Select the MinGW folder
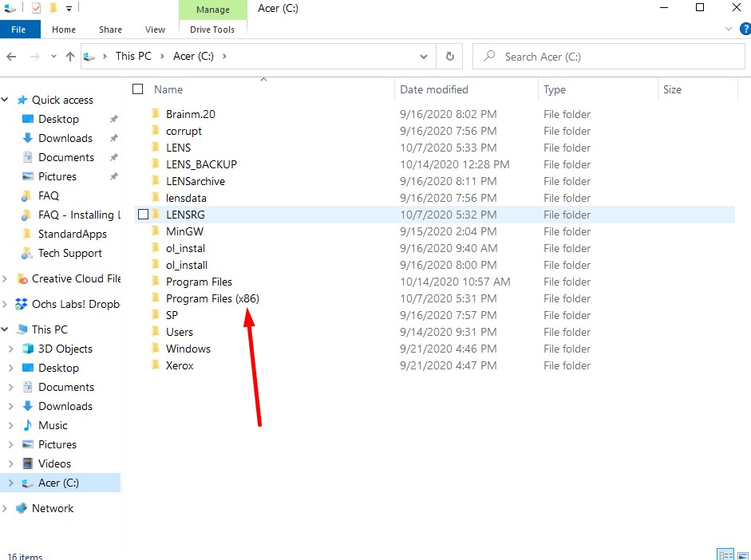The image size is (751, 560). click(x=184, y=231)
